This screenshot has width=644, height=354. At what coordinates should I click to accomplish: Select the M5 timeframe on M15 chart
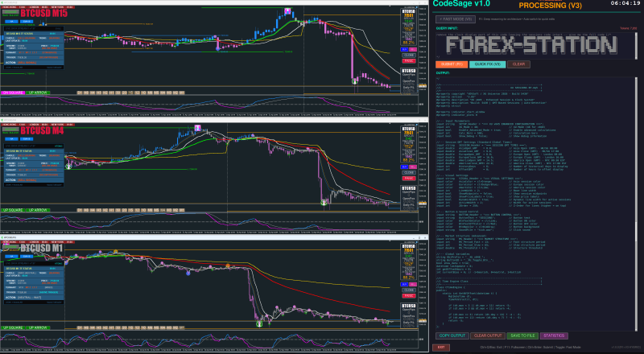tap(156, 93)
